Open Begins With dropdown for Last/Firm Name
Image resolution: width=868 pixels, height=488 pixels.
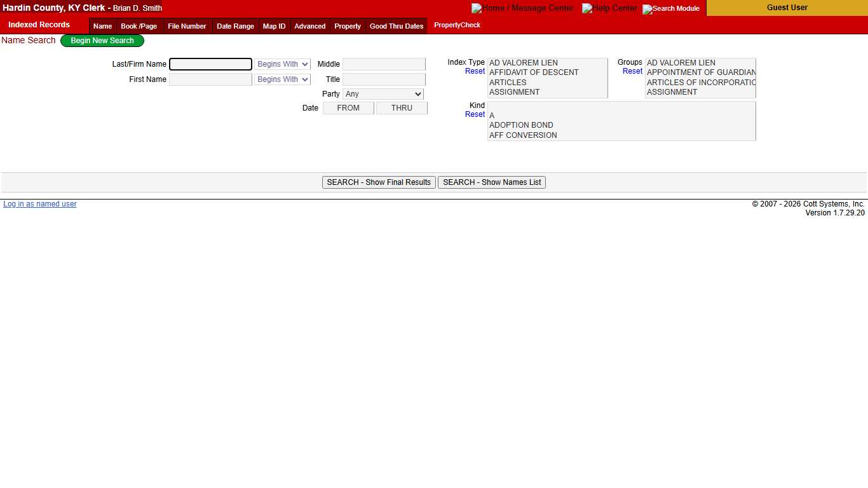pos(282,64)
